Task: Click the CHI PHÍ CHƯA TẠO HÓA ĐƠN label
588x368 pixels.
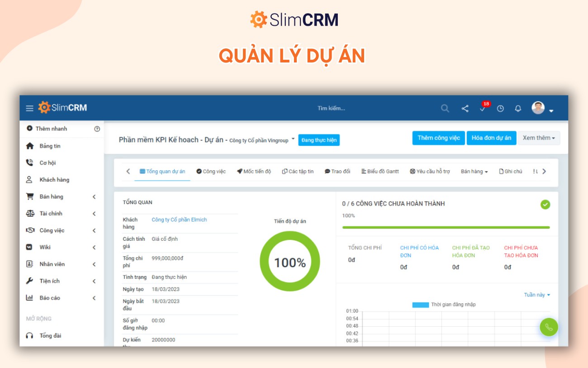Action: point(521,252)
